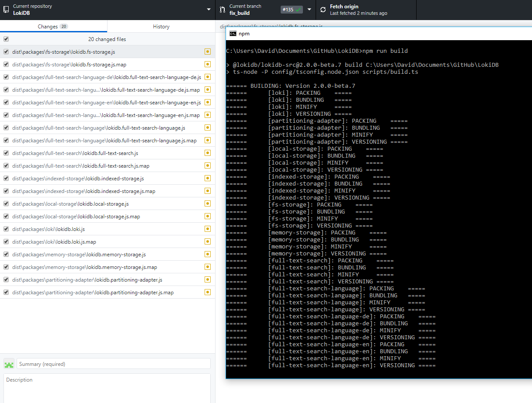Select lokidb.indexed-storage.js.map file row
This screenshot has width=532, height=403.
(108, 191)
